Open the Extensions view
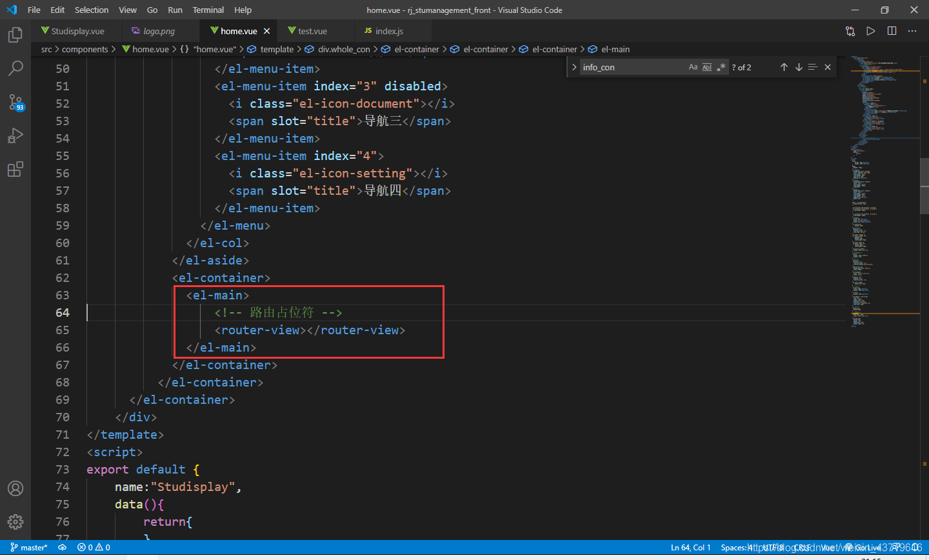Viewport: 929px width, 560px height. (x=15, y=169)
